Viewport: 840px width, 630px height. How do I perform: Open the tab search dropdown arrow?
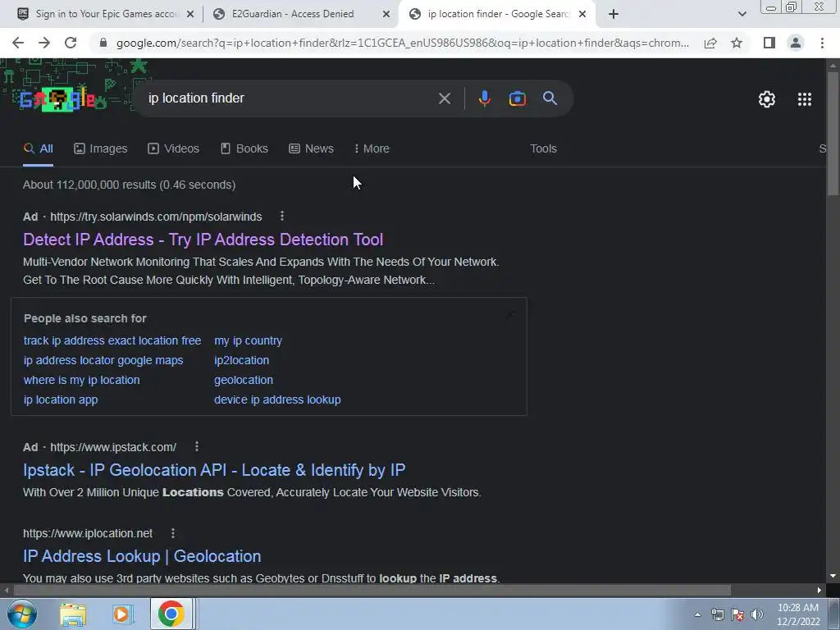(742, 14)
